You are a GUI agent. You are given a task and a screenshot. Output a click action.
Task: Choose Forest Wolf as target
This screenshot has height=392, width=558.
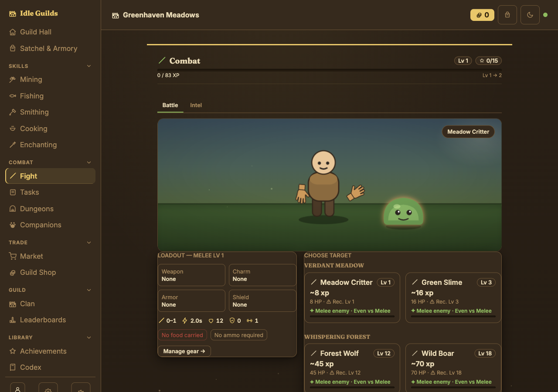352,368
